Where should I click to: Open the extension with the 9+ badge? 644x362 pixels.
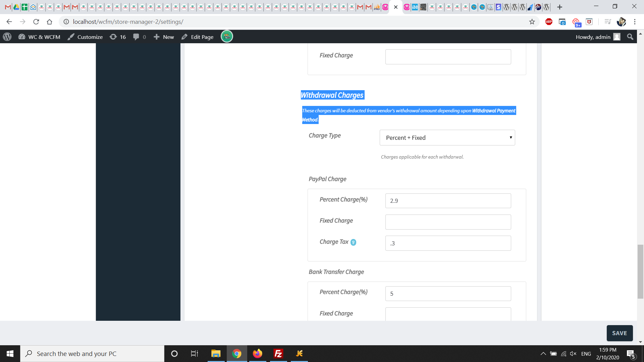click(576, 22)
